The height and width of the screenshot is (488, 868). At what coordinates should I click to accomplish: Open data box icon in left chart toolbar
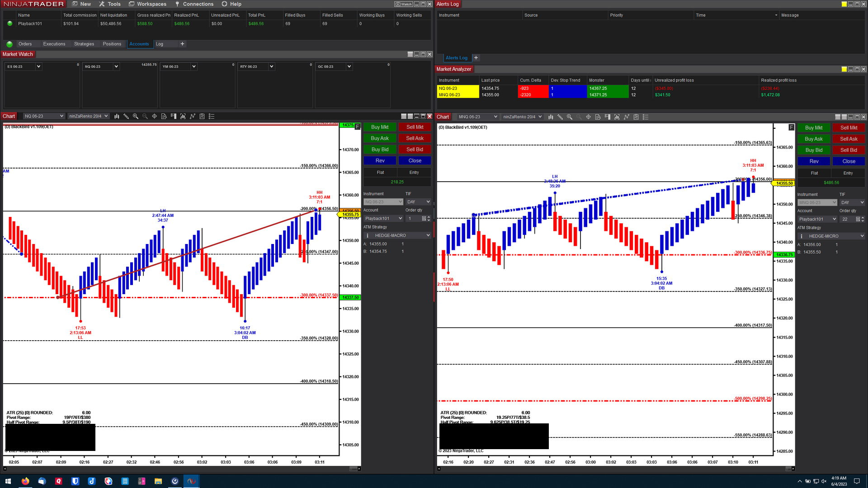pyautogui.click(x=164, y=116)
